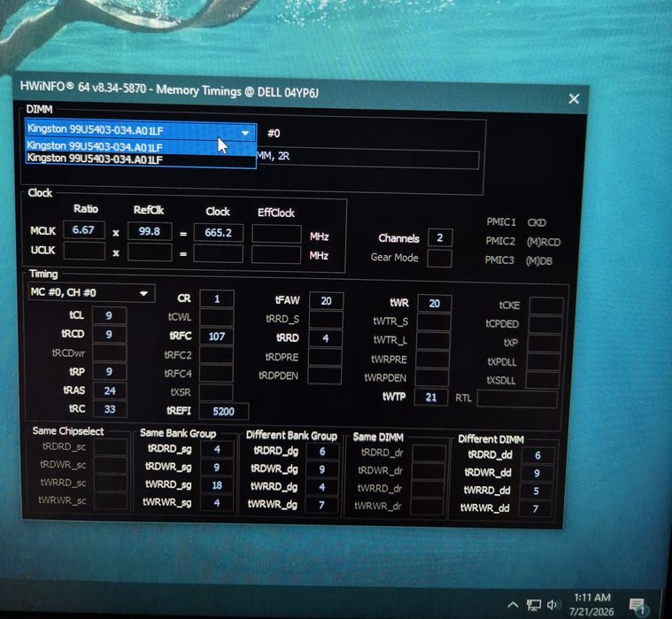
Task: Open the network icon in taskbar
Action: pos(534,606)
